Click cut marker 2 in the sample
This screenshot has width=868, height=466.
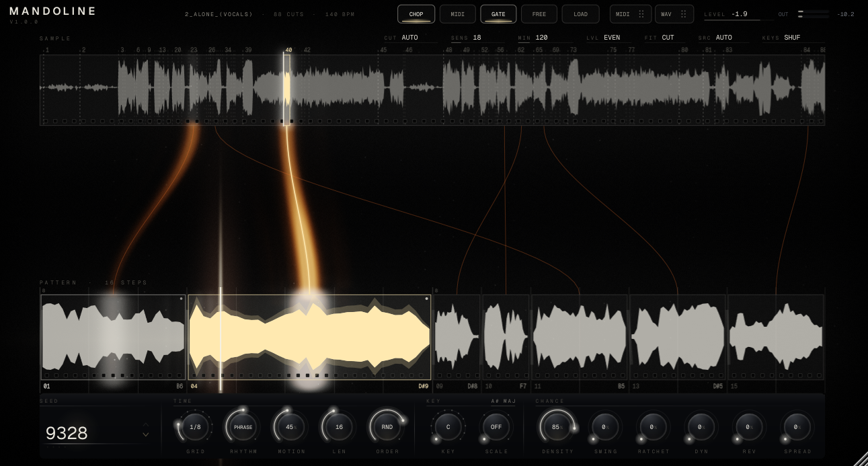[83, 50]
